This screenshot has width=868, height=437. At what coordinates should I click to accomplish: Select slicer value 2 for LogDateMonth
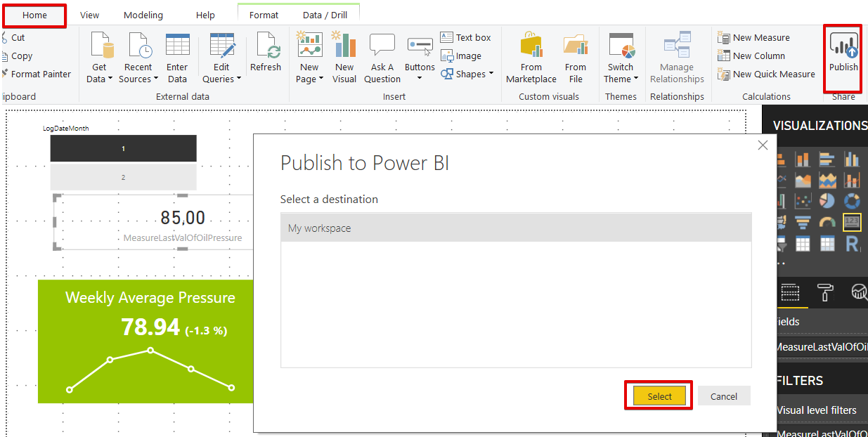pos(123,177)
